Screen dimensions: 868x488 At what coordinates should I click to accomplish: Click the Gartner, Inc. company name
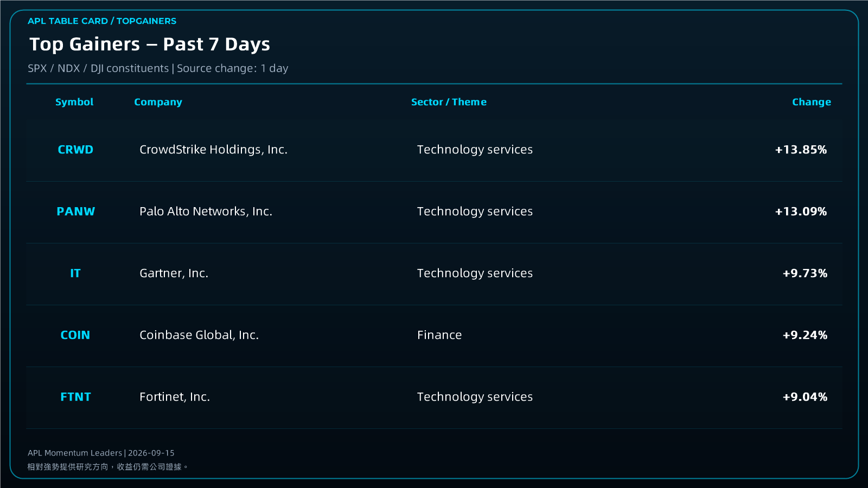(x=174, y=273)
